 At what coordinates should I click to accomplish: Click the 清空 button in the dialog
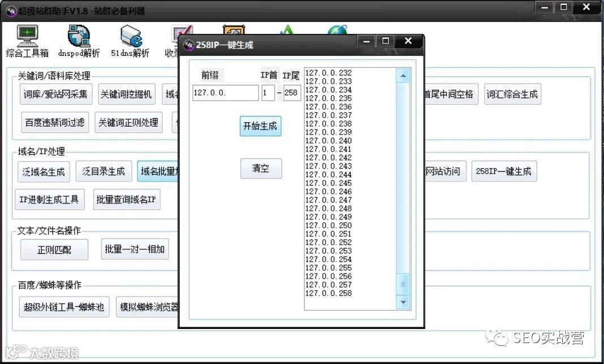click(261, 168)
